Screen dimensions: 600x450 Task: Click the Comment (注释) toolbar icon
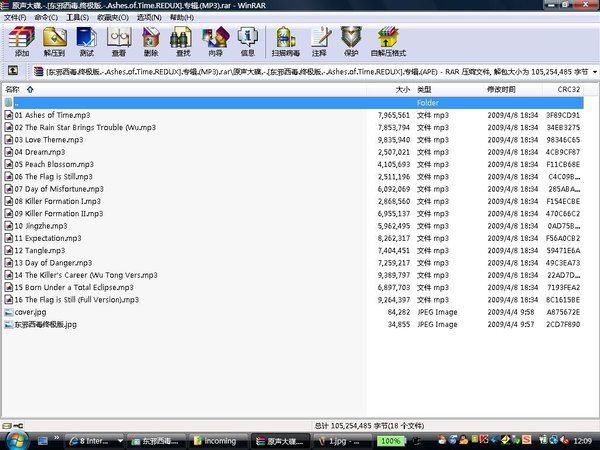319,41
